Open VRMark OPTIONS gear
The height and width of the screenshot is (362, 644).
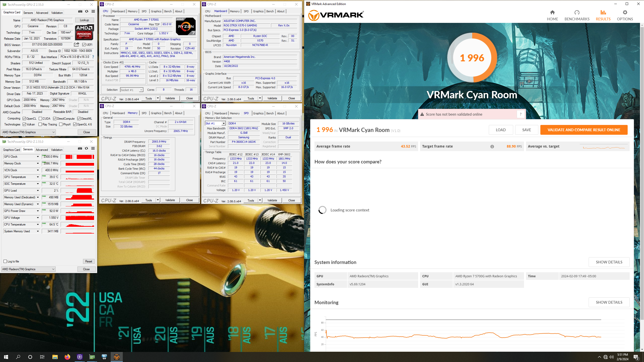[x=625, y=16]
